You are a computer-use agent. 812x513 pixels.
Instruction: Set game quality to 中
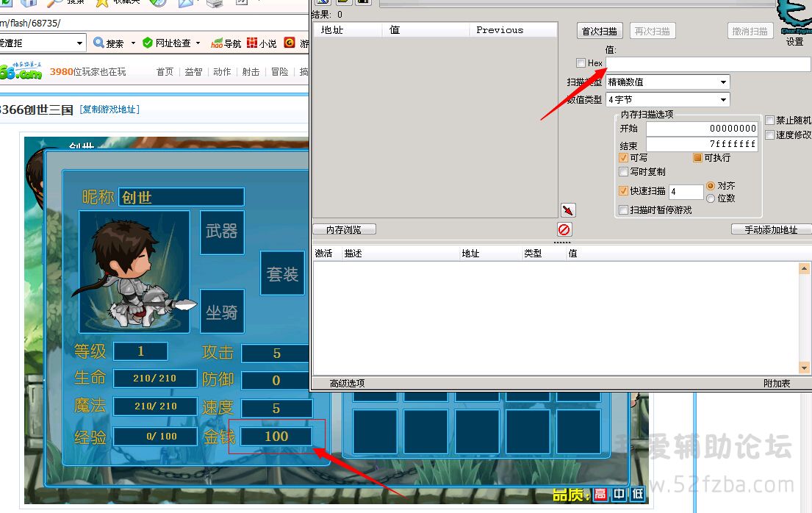click(x=619, y=494)
